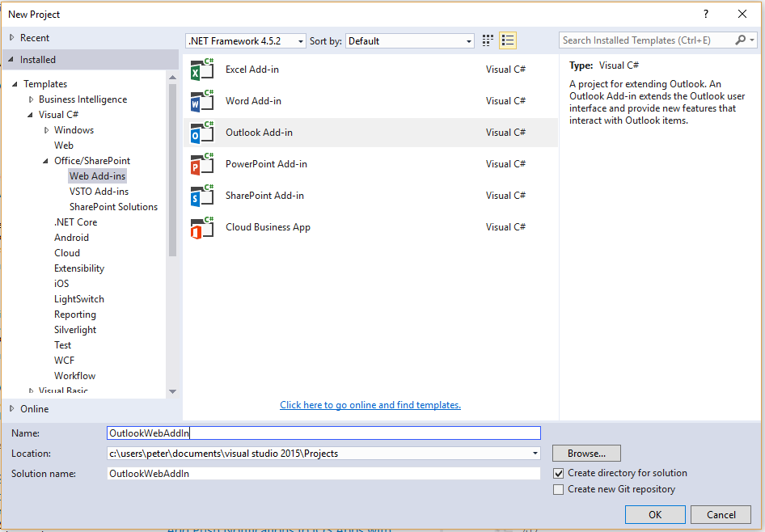
Task: Close the New Project dialog
Action: 742,14
